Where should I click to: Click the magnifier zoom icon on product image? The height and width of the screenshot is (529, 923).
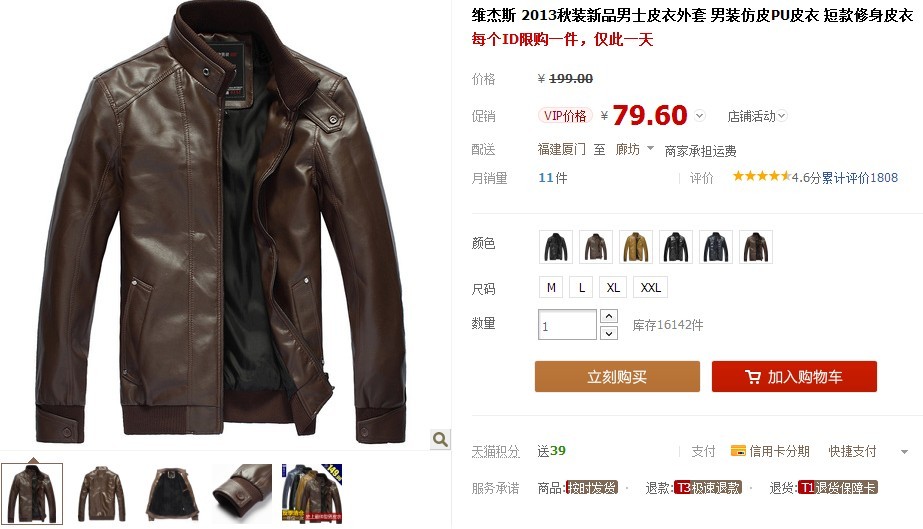click(440, 439)
